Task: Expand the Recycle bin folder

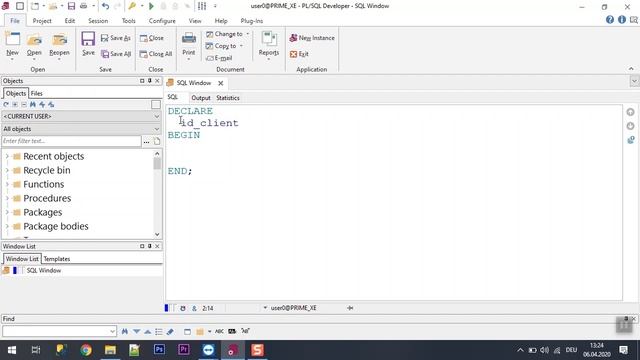Action: tap(7, 170)
